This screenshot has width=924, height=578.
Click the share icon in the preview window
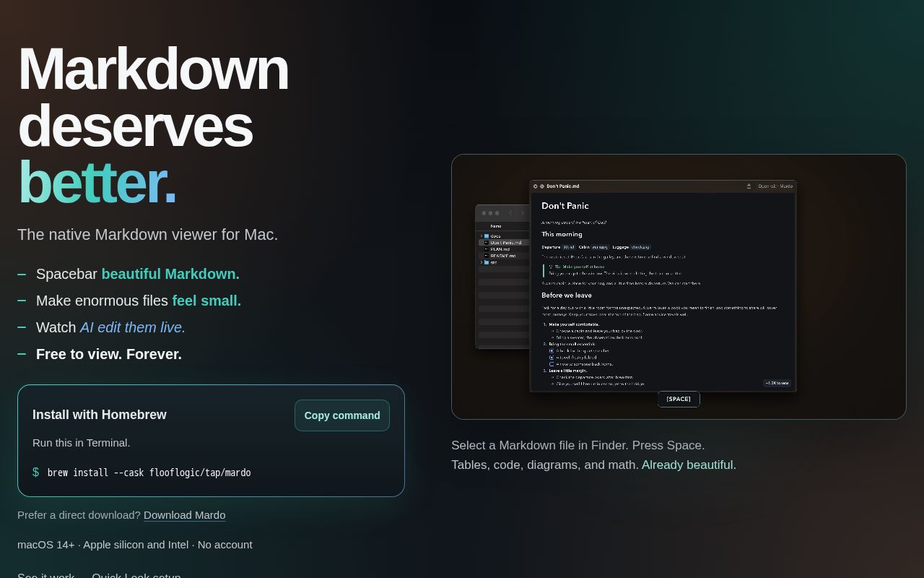749,186
